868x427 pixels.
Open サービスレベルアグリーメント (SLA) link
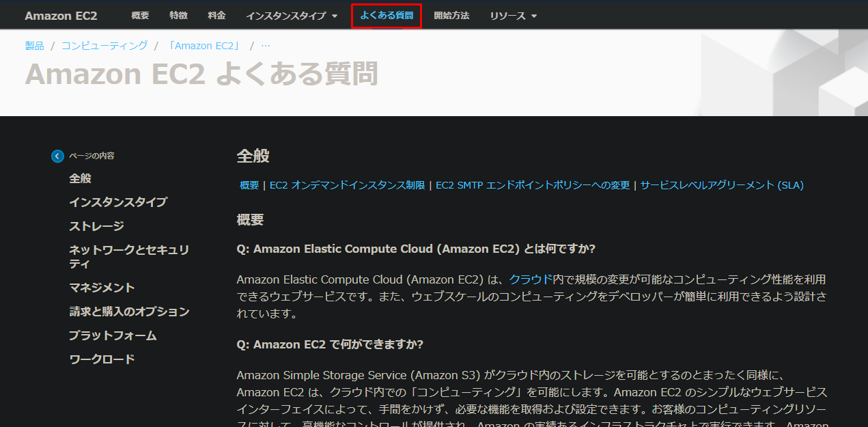click(x=722, y=185)
